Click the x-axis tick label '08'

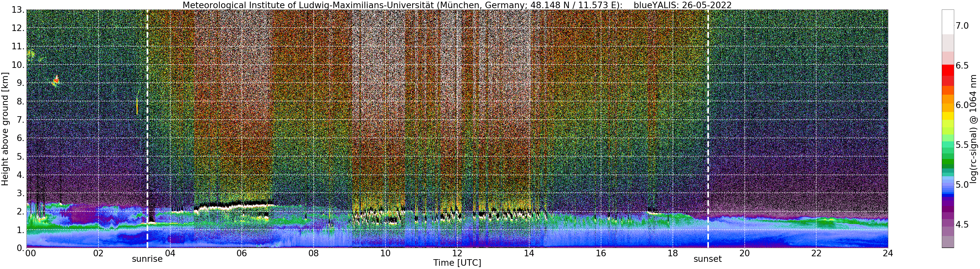(313, 253)
